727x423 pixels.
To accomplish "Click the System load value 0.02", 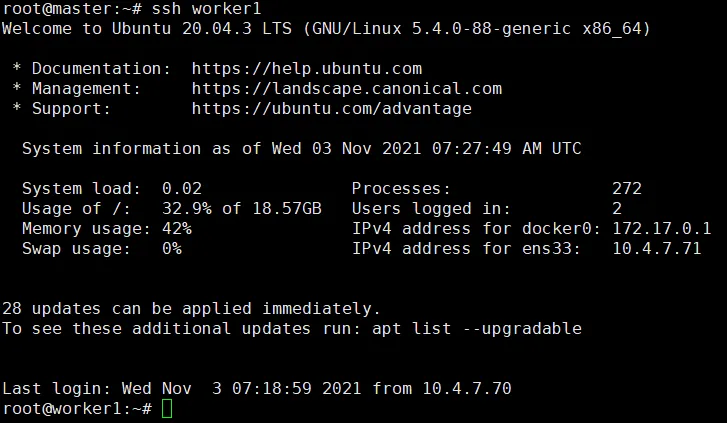I will (x=182, y=189).
